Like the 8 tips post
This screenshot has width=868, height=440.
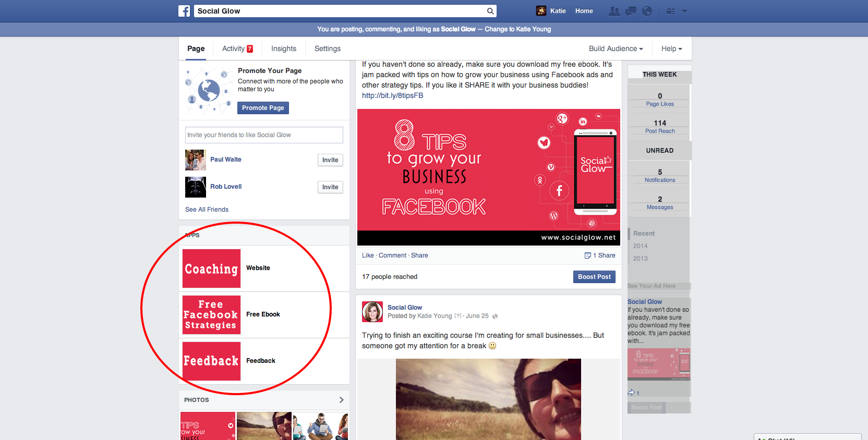click(x=368, y=255)
